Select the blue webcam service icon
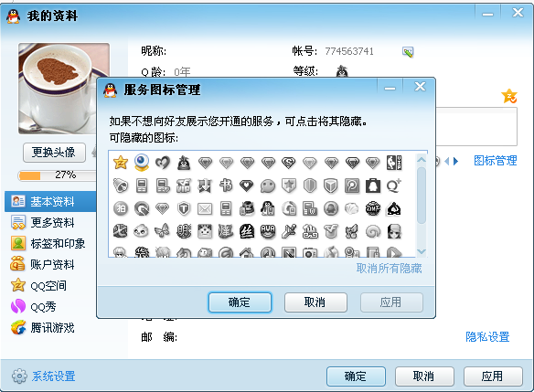 coord(142,163)
